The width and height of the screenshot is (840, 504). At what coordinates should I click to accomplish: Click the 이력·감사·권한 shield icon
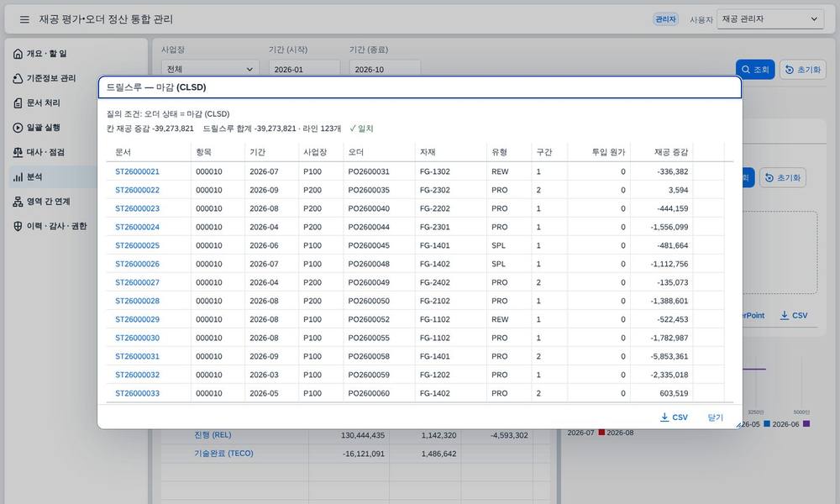18,226
